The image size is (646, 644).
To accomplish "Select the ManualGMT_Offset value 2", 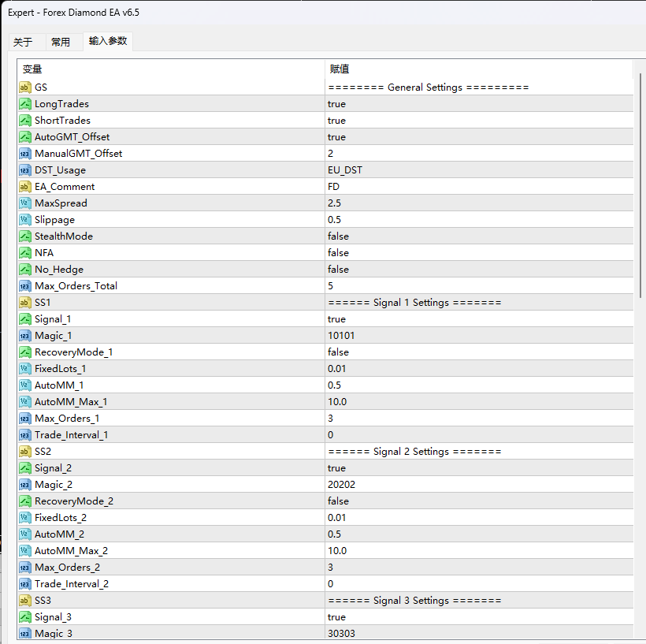I will pyautogui.click(x=330, y=154).
